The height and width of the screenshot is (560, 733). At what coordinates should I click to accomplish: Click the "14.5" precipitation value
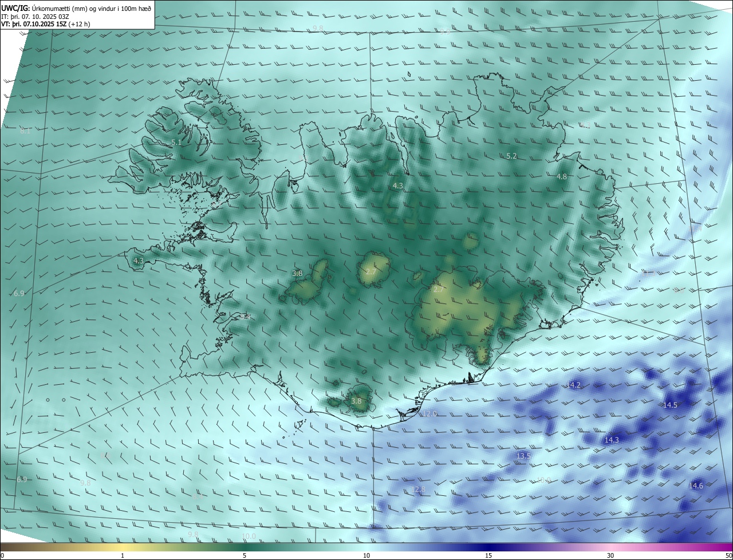pos(670,405)
